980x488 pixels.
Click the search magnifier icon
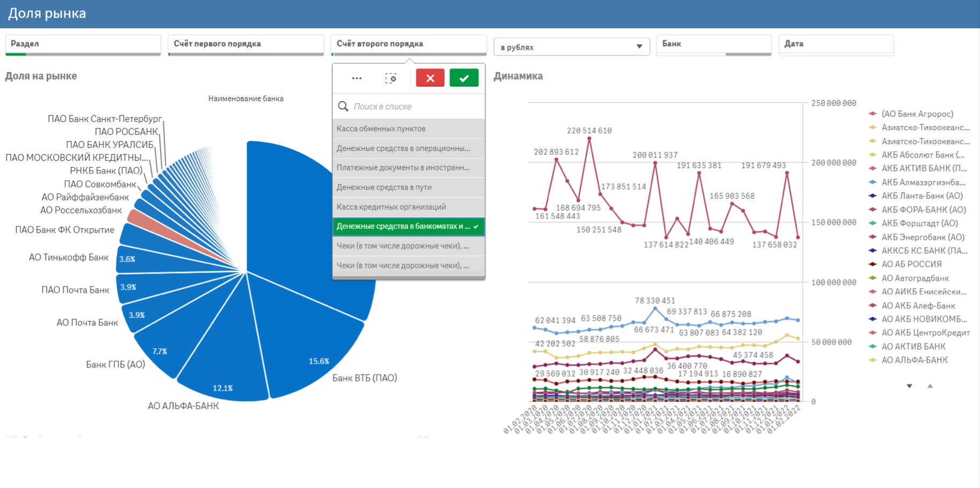click(x=343, y=106)
